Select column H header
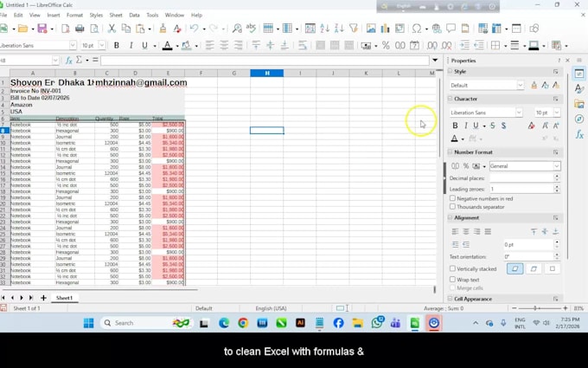 tap(267, 74)
